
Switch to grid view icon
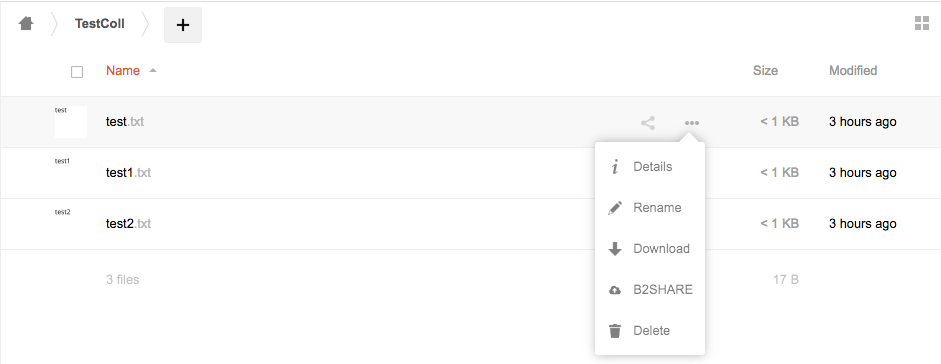(922, 23)
